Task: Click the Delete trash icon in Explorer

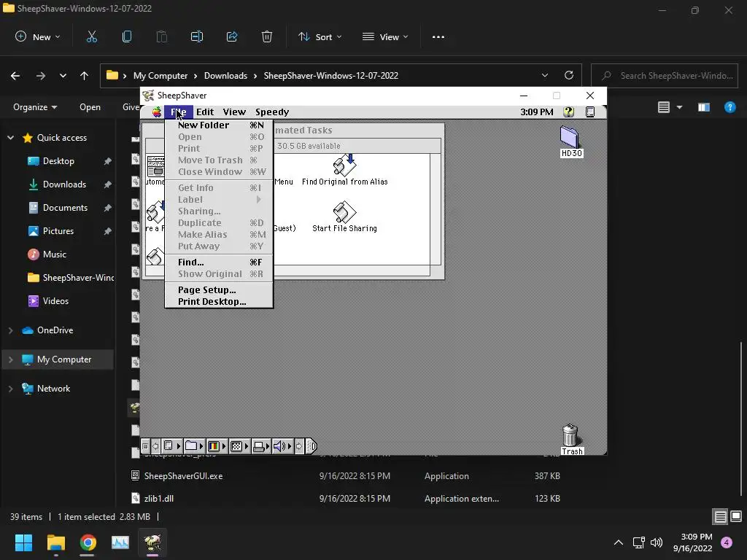Action: coord(267,36)
